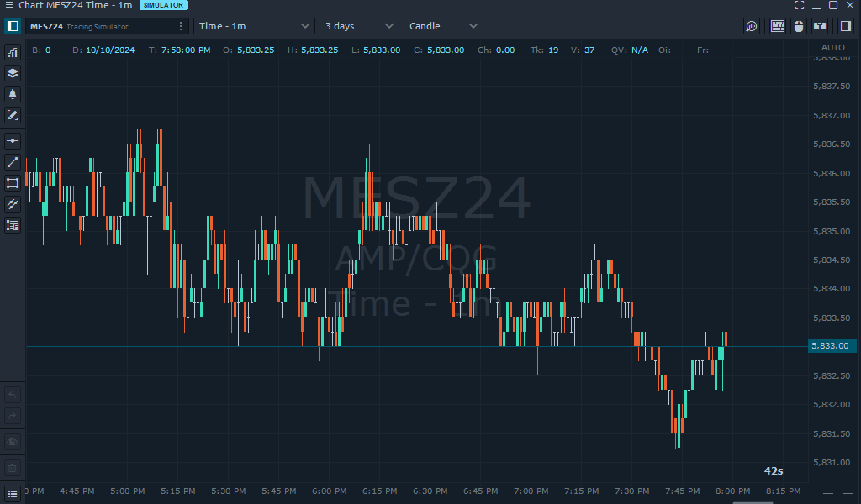861x504 pixels.
Task: Click the 5,833.00 current price label
Action: (x=832, y=345)
